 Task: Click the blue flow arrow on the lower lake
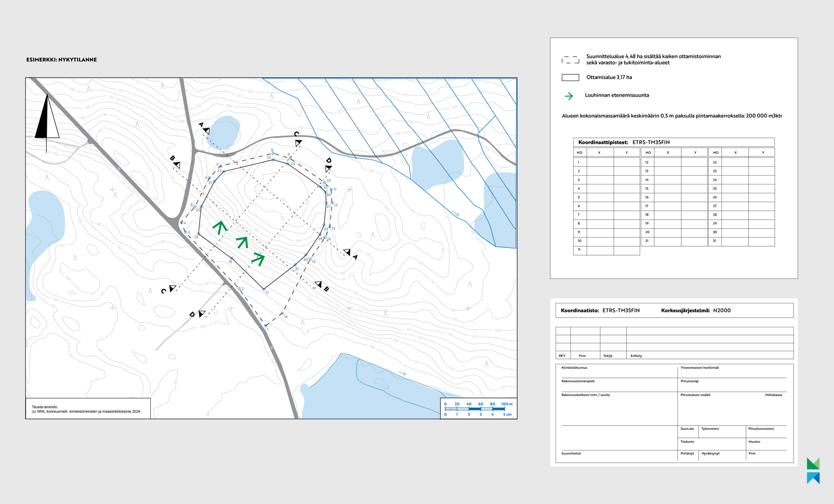pyautogui.click(x=402, y=373)
